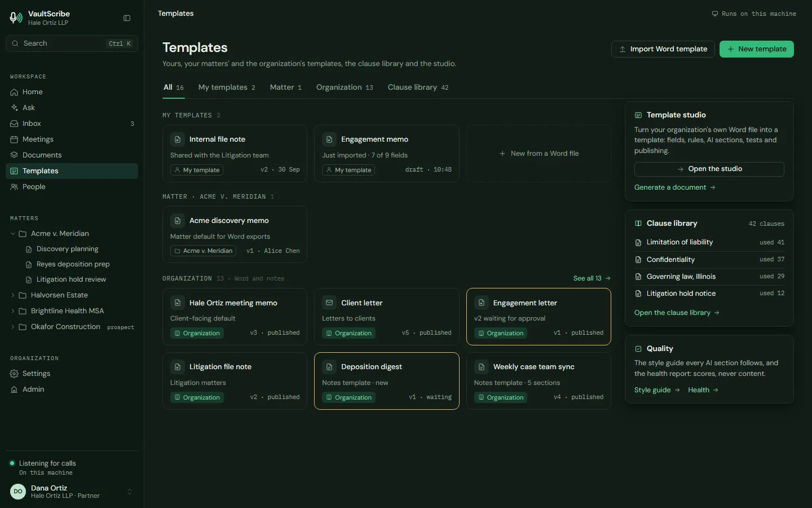
Task: Collapse the sidebar panel icon
Action: click(x=127, y=18)
